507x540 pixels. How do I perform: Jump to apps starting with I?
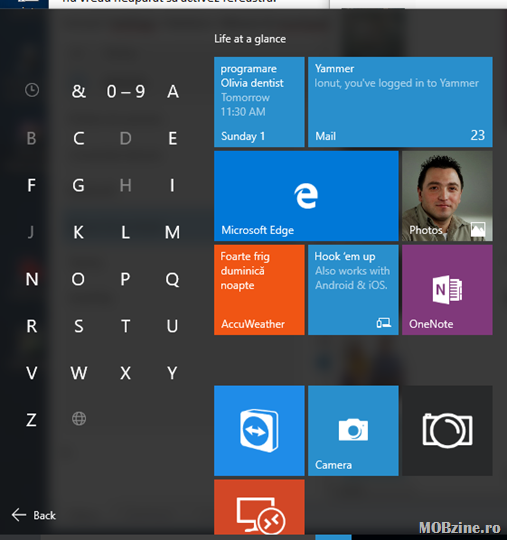(x=172, y=185)
